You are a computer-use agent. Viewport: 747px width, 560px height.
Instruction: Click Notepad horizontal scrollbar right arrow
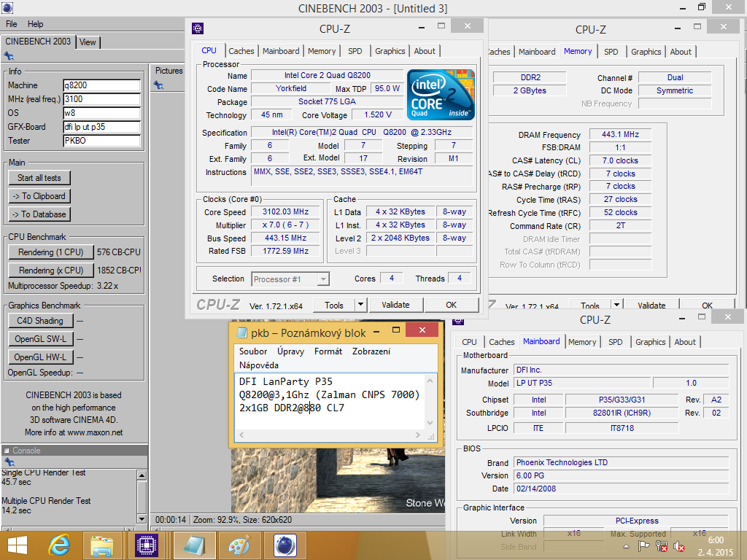pyautogui.click(x=418, y=435)
